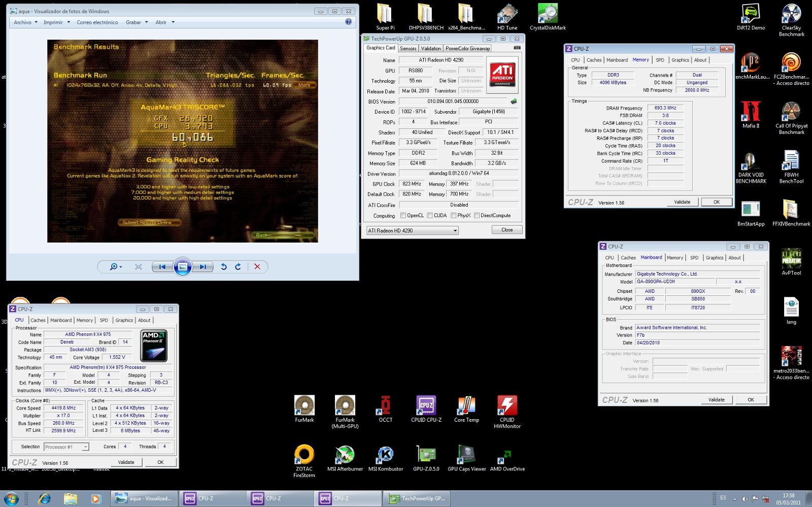Launch the CrystalDiskMark shortcut
Viewport: 812px width, 507px height.
(x=548, y=14)
